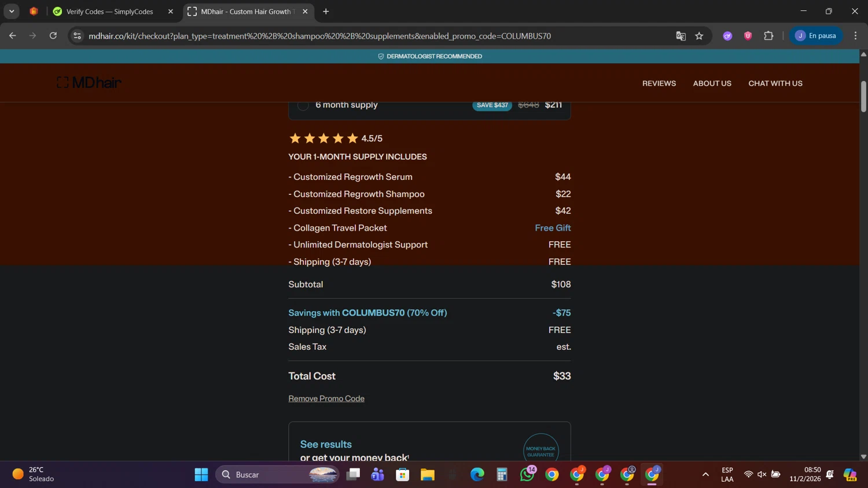Image resolution: width=868 pixels, height=488 pixels.
Task: Open the Wi-Fi network icon in the tray
Action: (x=748, y=475)
